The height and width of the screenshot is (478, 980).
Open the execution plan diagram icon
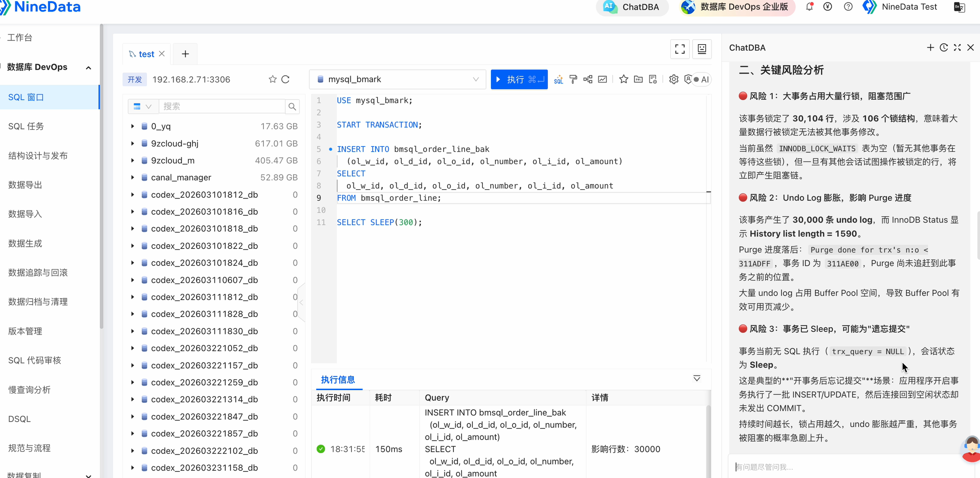(588, 79)
